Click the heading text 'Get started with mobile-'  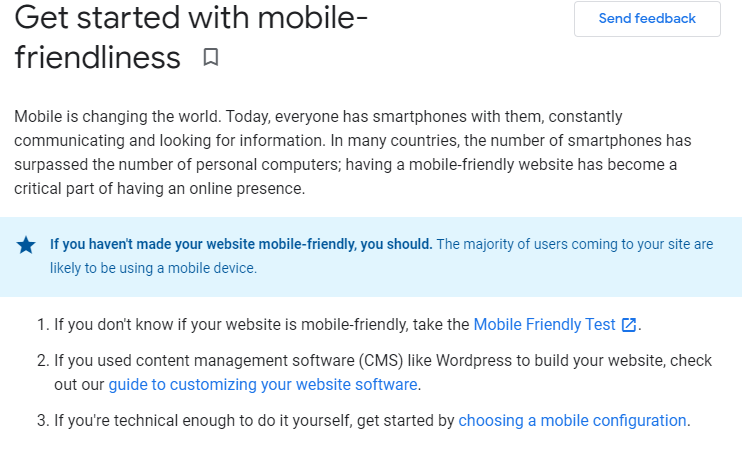(191, 18)
